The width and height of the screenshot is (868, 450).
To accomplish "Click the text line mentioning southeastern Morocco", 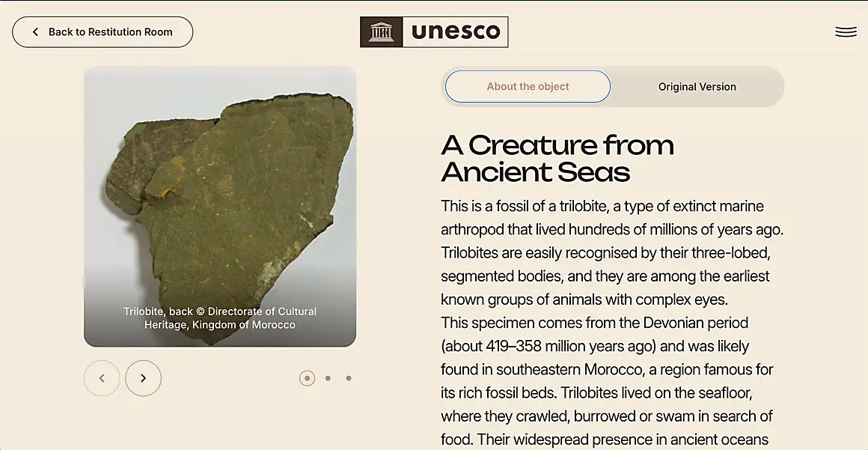I will coord(607,370).
